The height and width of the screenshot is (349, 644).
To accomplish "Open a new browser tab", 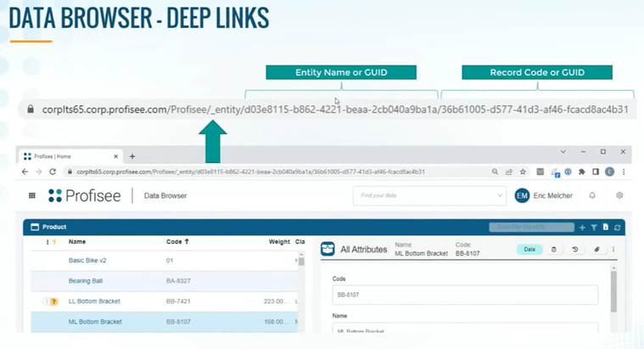I will pos(132,156).
